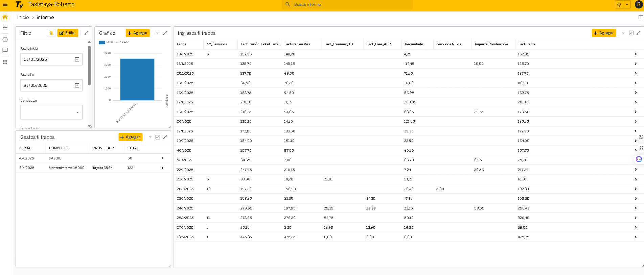Open the apps grid sidebar icon
644x275 pixels.
[x=5, y=62]
